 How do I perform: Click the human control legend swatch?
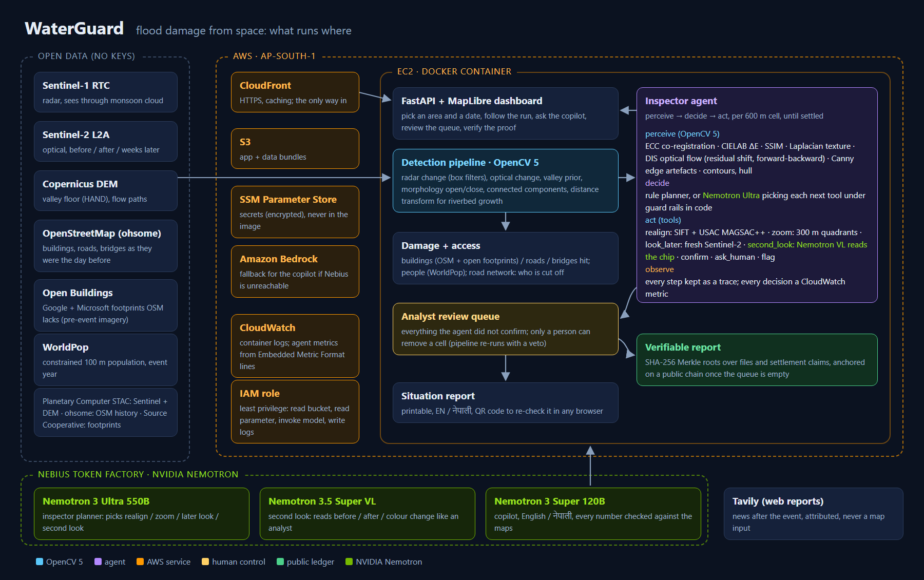[205, 562]
